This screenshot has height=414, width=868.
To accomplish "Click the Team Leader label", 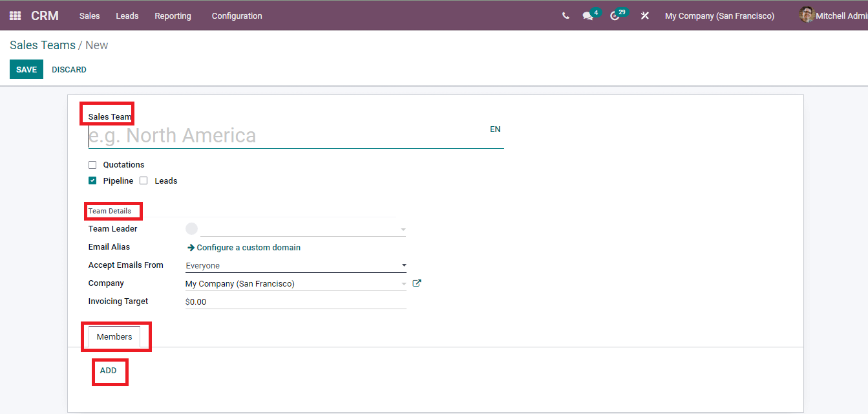I will [x=113, y=229].
